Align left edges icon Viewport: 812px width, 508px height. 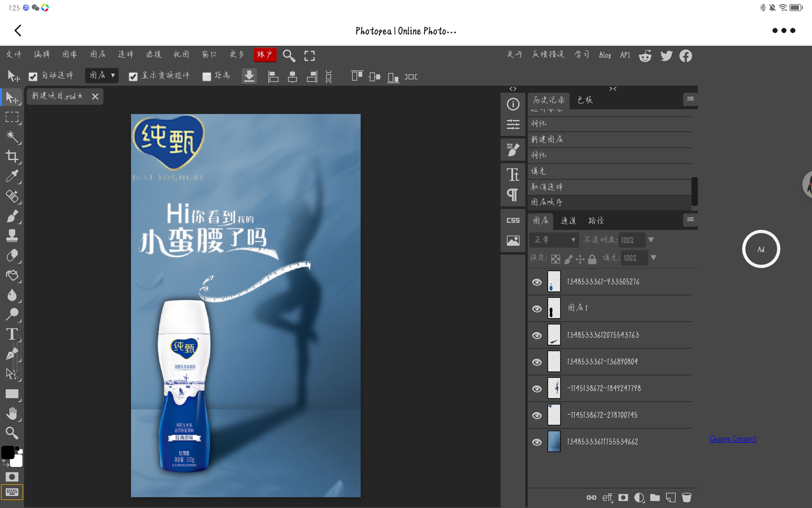[273, 77]
